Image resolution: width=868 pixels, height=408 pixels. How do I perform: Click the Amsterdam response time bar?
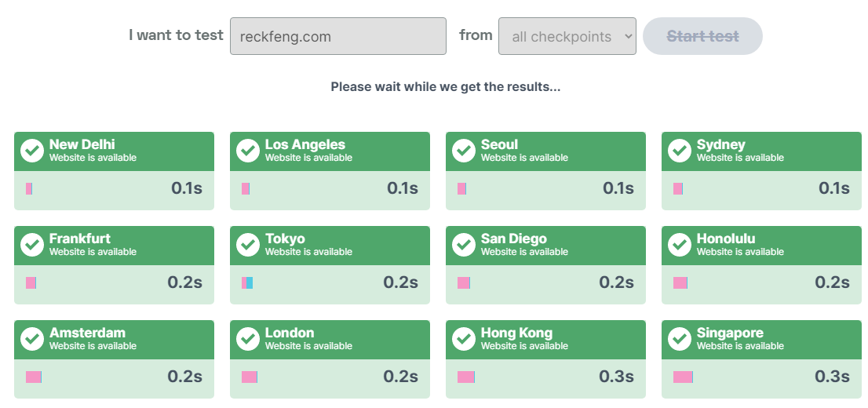point(33,377)
